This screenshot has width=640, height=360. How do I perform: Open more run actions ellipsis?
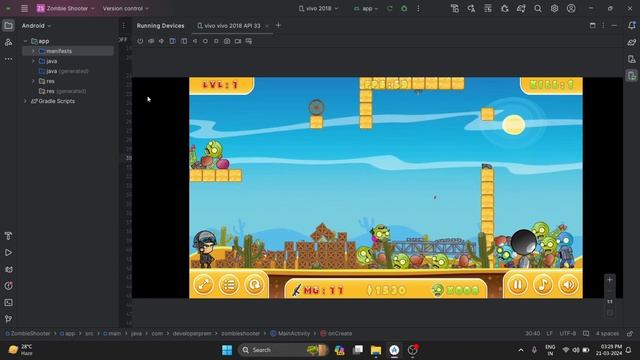[x=418, y=8]
